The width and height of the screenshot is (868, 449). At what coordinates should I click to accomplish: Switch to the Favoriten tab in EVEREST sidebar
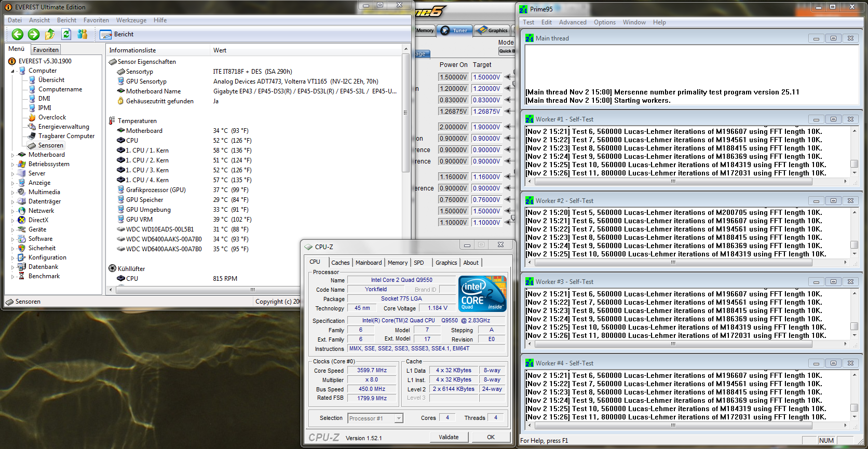coord(46,50)
